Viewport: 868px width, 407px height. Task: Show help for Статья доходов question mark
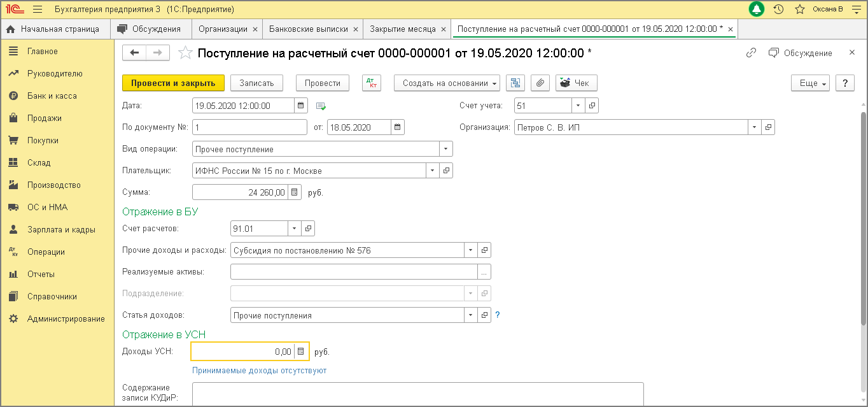498,315
